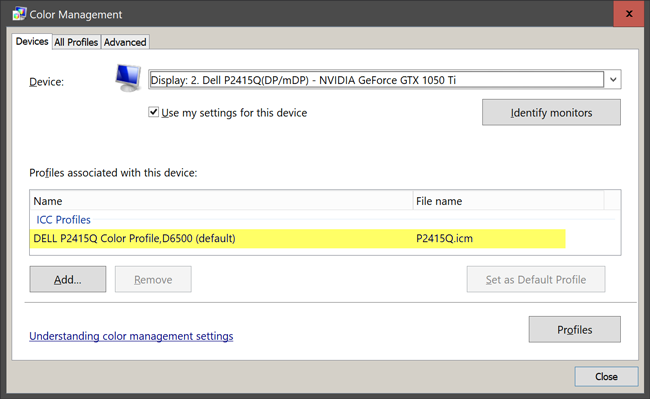Click the Add... button
The width and height of the screenshot is (650, 399).
click(68, 279)
